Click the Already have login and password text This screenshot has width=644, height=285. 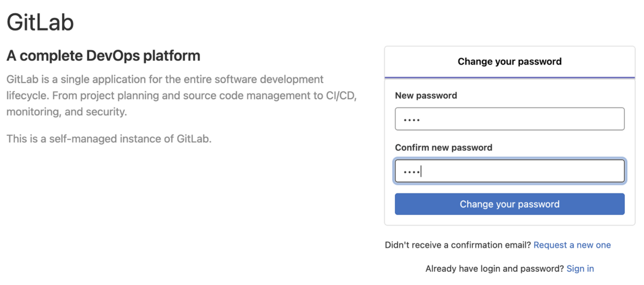[x=495, y=269]
